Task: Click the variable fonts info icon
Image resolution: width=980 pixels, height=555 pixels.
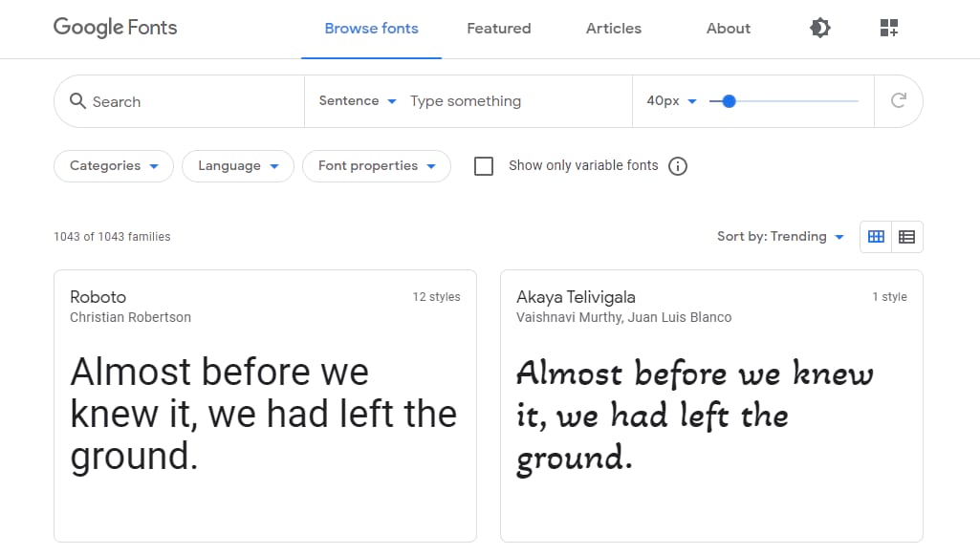Action: tap(678, 165)
